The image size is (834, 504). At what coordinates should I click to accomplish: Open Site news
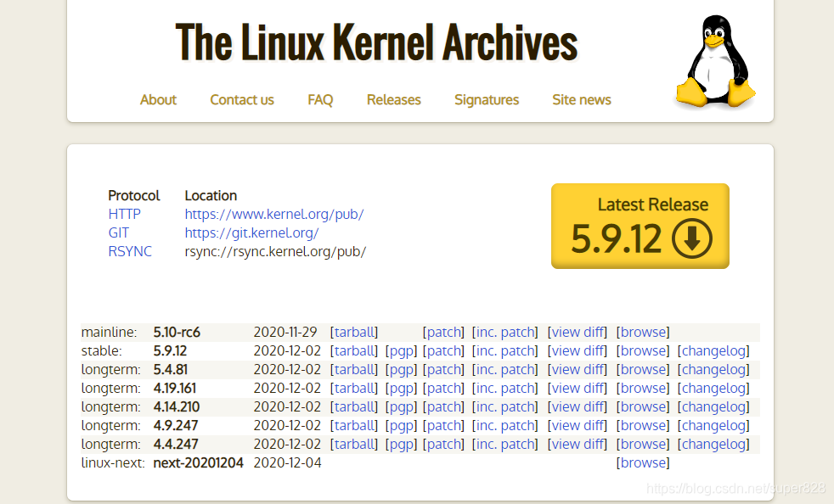(x=582, y=100)
